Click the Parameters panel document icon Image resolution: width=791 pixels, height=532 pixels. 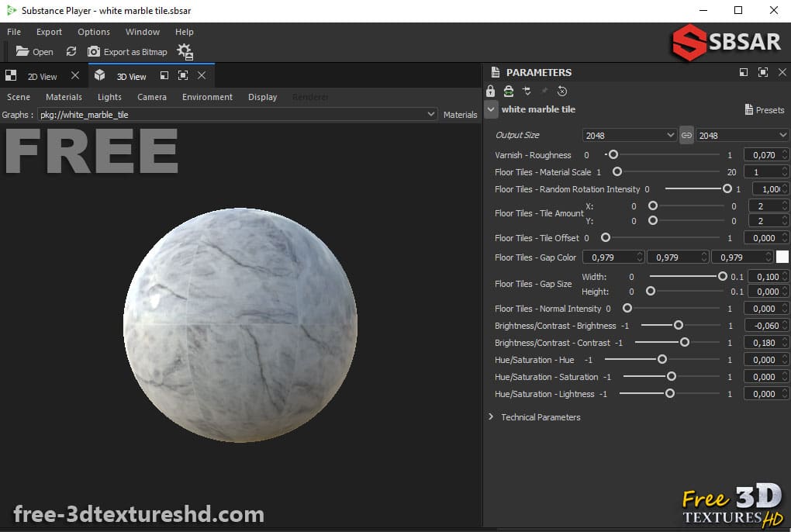pos(496,72)
